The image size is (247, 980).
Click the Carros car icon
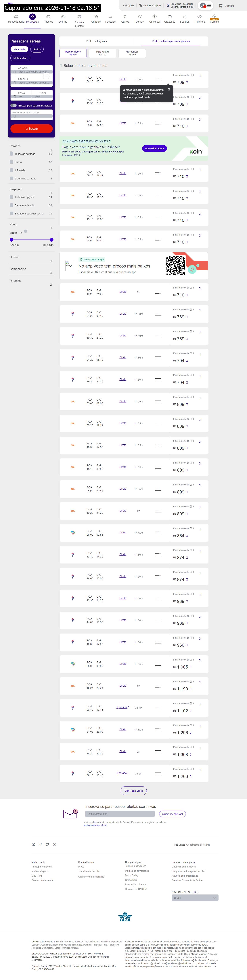coord(125,17)
